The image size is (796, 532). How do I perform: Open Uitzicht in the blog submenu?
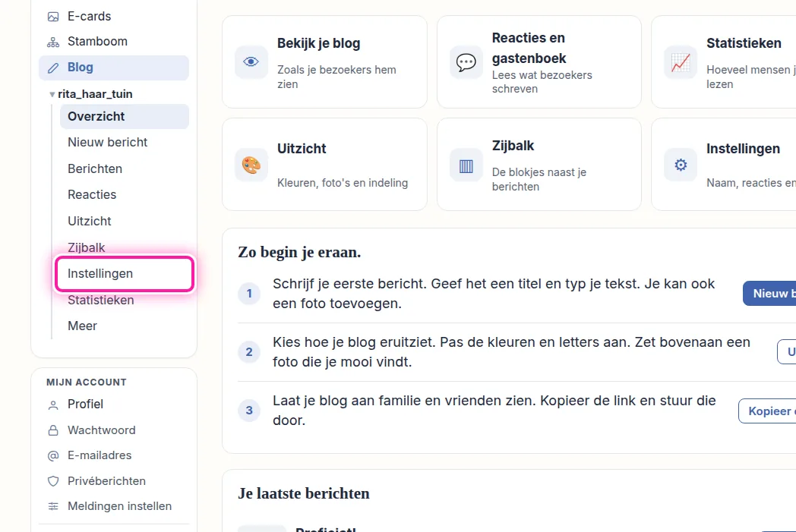point(125,221)
